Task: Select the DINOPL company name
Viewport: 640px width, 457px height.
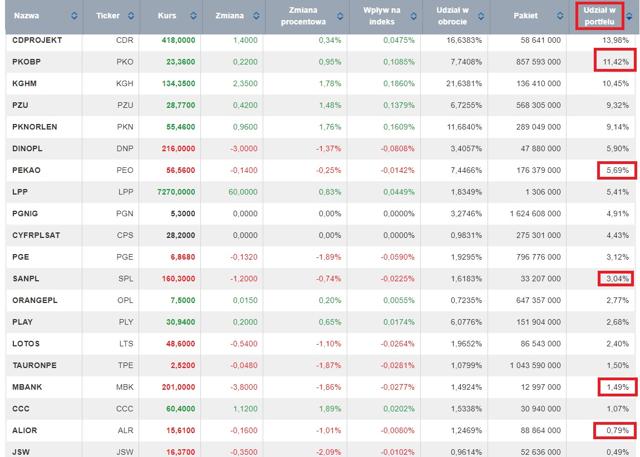Action: (26, 147)
